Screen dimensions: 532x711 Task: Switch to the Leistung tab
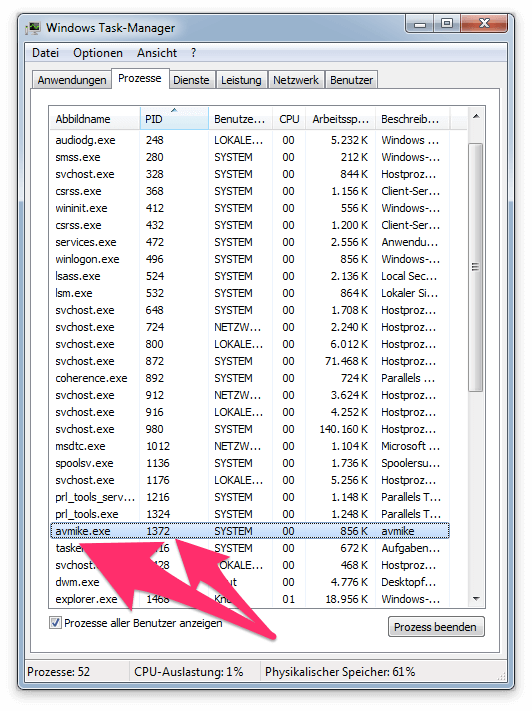pos(241,80)
